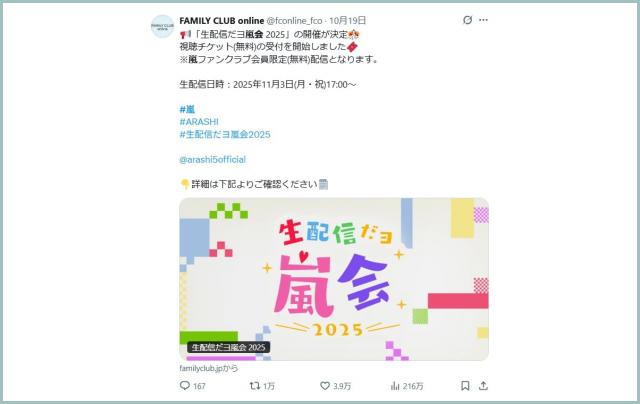
Task: Click the Grok circle icon near post menu
Action: tap(467, 20)
